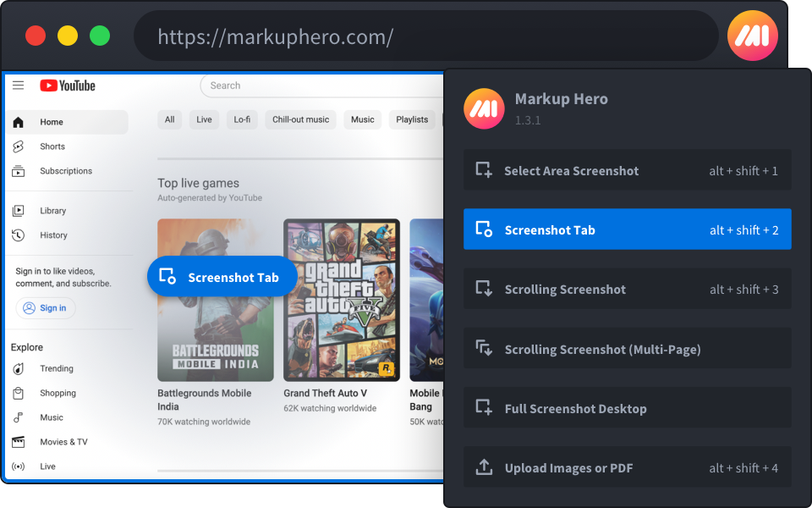
Task: Select the Music filter chip
Action: click(363, 119)
